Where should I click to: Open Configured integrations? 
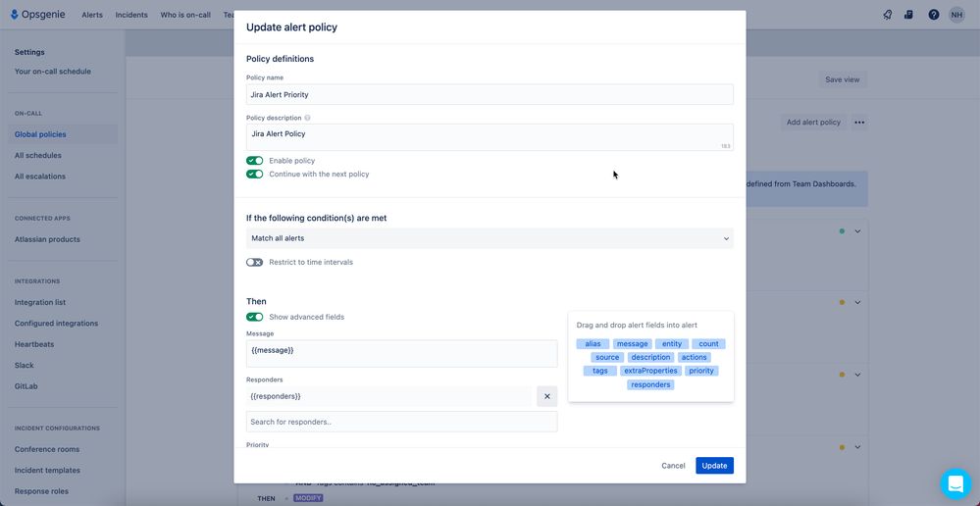(x=56, y=324)
